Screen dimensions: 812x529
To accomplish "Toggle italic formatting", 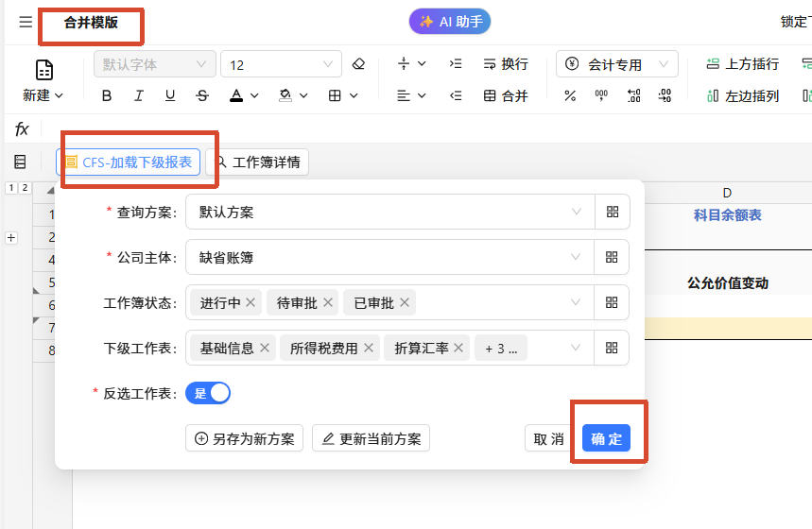I will coord(138,95).
